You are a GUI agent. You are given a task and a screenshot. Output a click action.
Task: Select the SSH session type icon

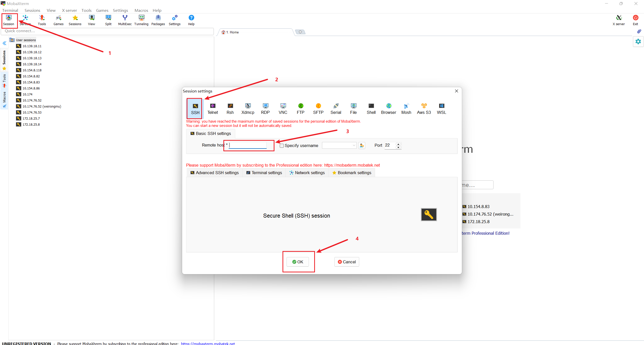point(195,108)
